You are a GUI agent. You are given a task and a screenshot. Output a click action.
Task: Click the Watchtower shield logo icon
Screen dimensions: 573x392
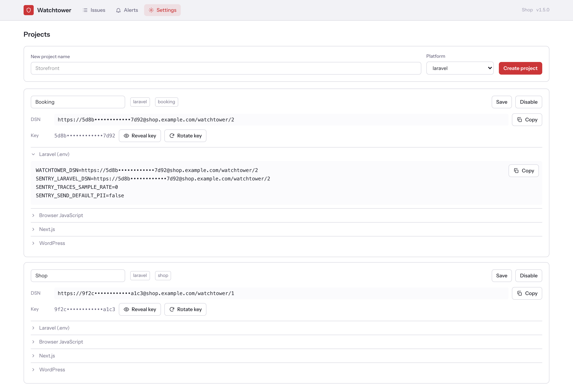29,10
